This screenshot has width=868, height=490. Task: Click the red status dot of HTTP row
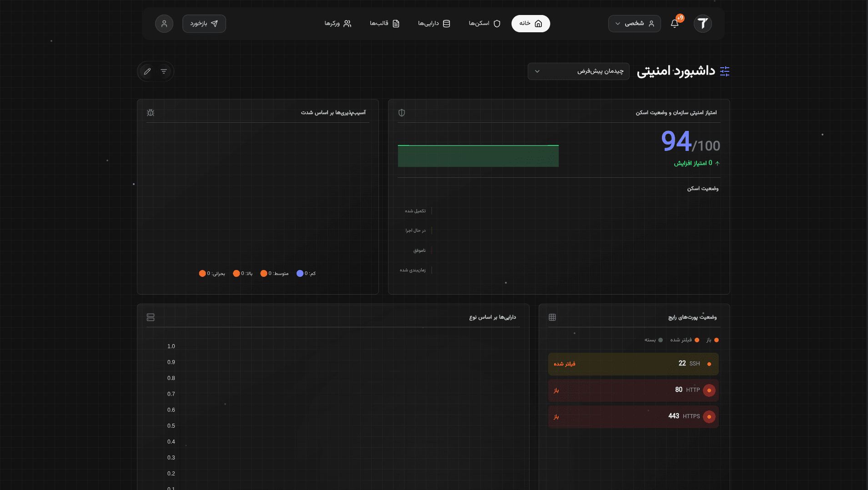(x=709, y=390)
